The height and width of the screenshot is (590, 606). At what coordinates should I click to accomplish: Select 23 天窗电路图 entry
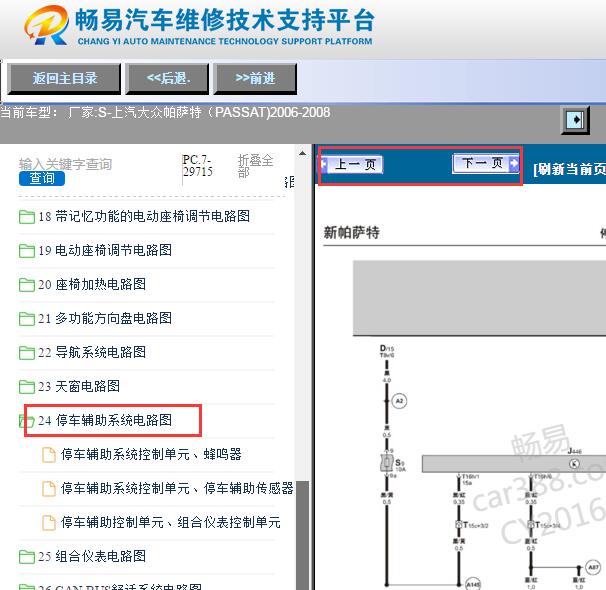[x=79, y=386]
